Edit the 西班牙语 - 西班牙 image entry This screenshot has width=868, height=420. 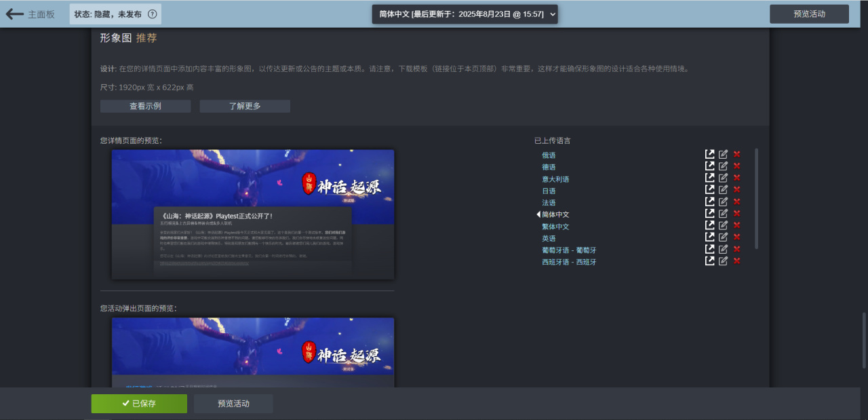[x=724, y=261]
